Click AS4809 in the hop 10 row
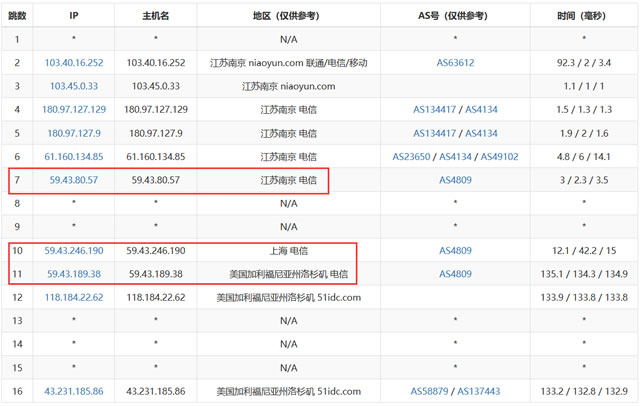The width and height of the screenshot is (640, 406). [x=455, y=251]
